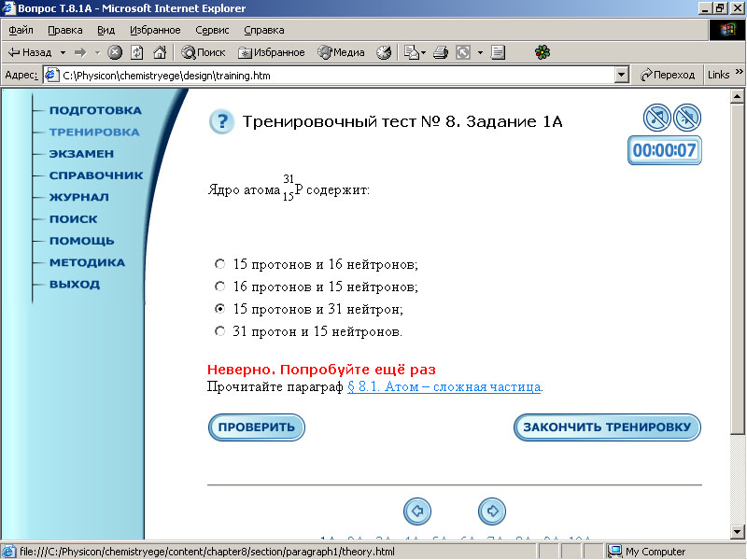This screenshot has width=747, height=560.
Task: Select '31 протон и 15 нейтронов' option
Action: click(x=219, y=331)
